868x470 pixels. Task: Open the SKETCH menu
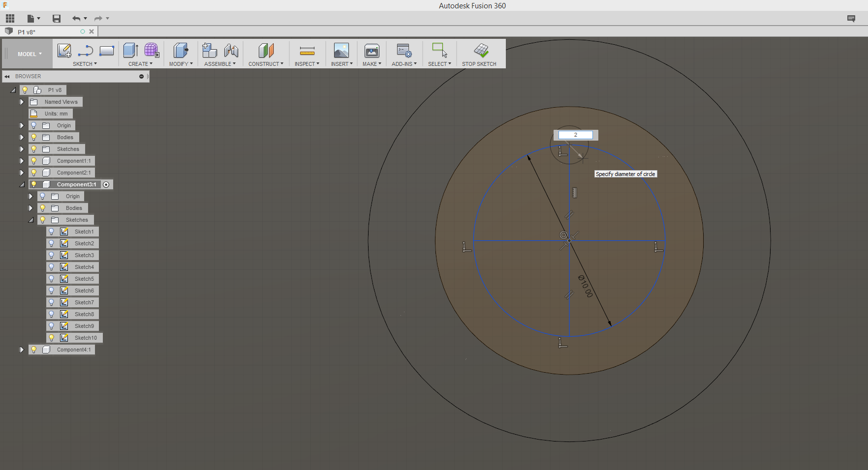(x=85, y=64)
